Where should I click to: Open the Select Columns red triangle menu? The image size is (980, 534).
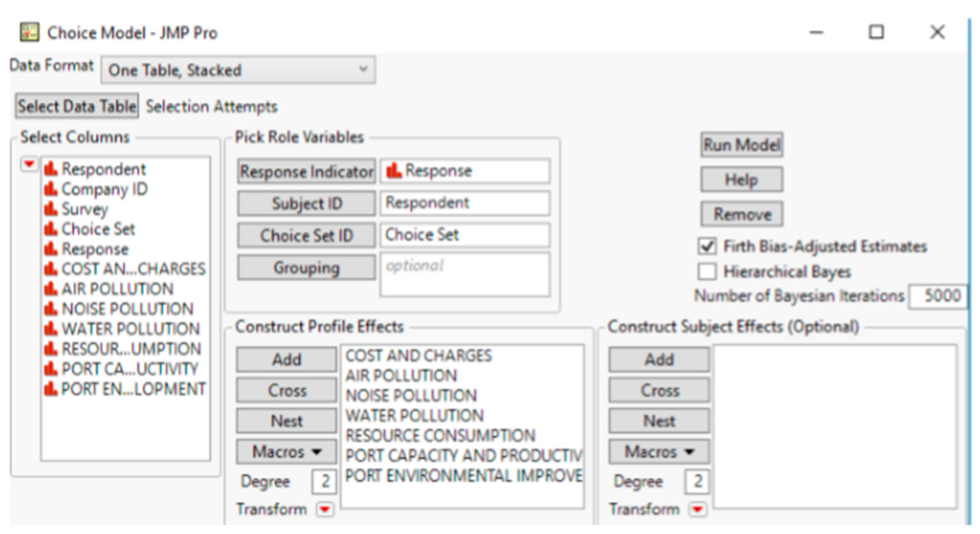29,164
